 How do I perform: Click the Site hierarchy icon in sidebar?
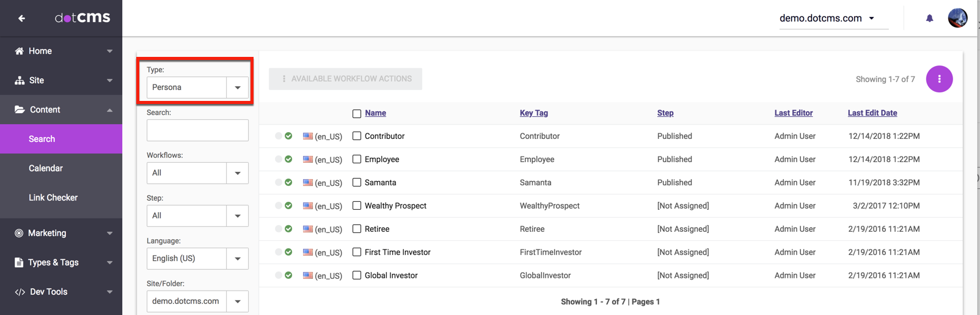20,81
